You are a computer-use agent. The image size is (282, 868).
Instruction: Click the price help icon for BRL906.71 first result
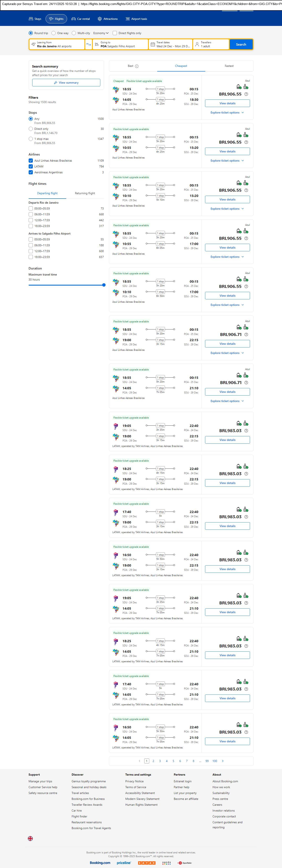[246, 335]
